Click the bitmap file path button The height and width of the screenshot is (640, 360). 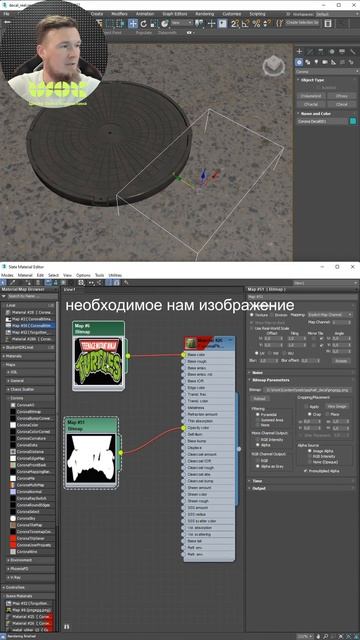[307, 390]
